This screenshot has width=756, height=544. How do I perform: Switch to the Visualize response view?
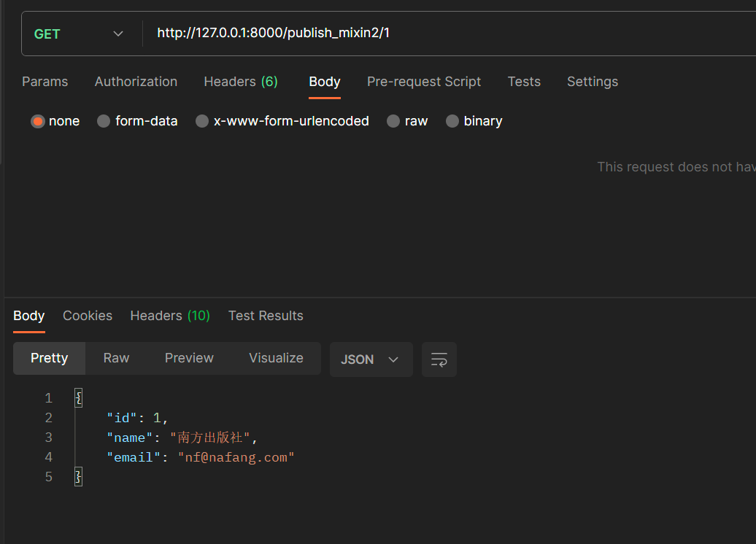[276, 358]
